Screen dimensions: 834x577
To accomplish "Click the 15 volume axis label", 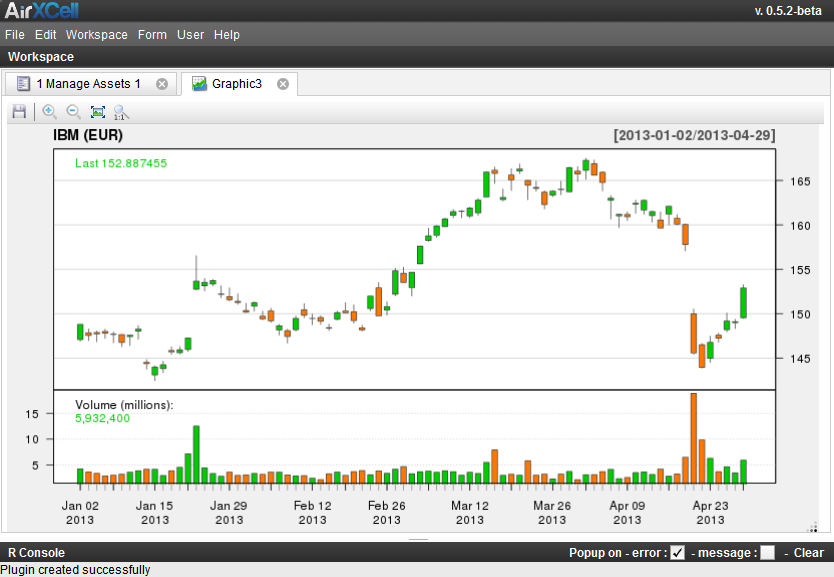I will (32, 414).
